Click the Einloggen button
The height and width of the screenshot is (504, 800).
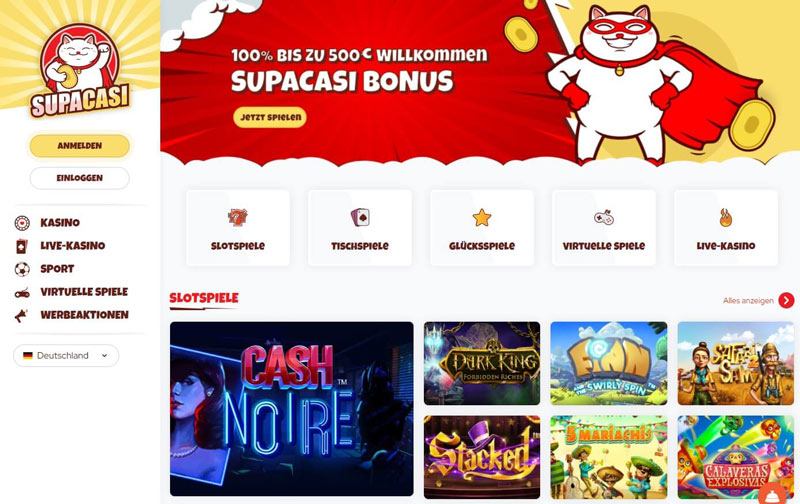[80, 178]
